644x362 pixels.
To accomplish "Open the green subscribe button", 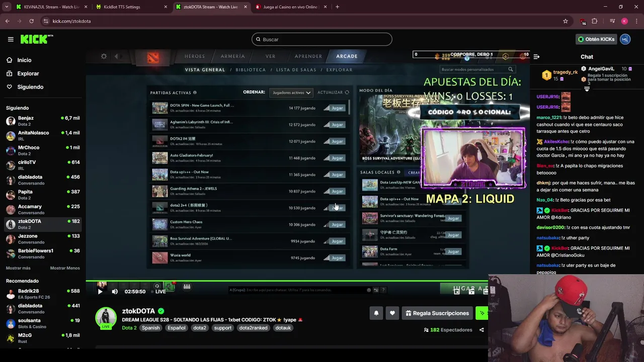I will (481, 313).
